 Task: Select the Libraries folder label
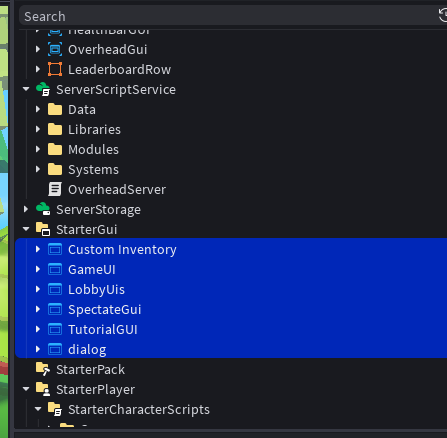[x=94, y=130]
